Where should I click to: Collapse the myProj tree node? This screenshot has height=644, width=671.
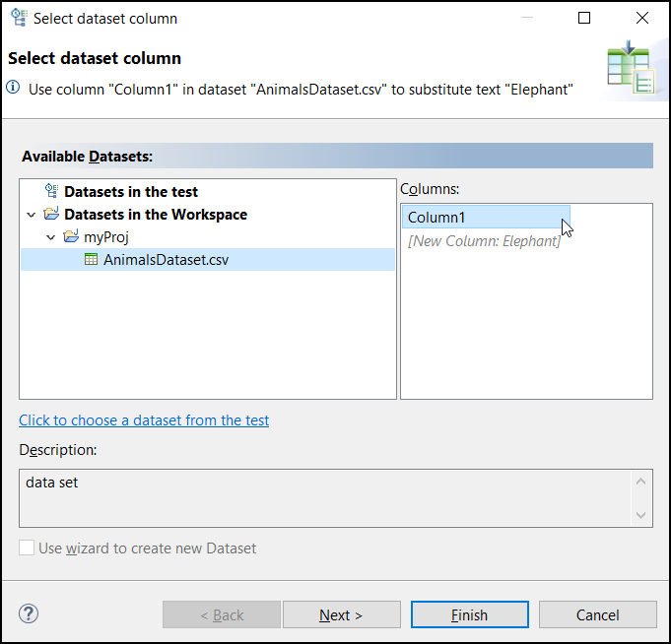coord(50,237)
